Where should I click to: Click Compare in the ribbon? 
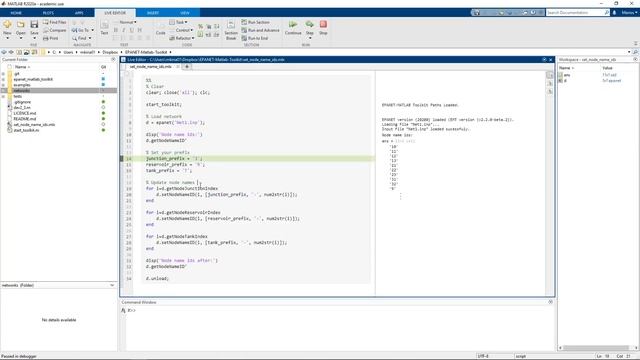(x=55, y=30)
